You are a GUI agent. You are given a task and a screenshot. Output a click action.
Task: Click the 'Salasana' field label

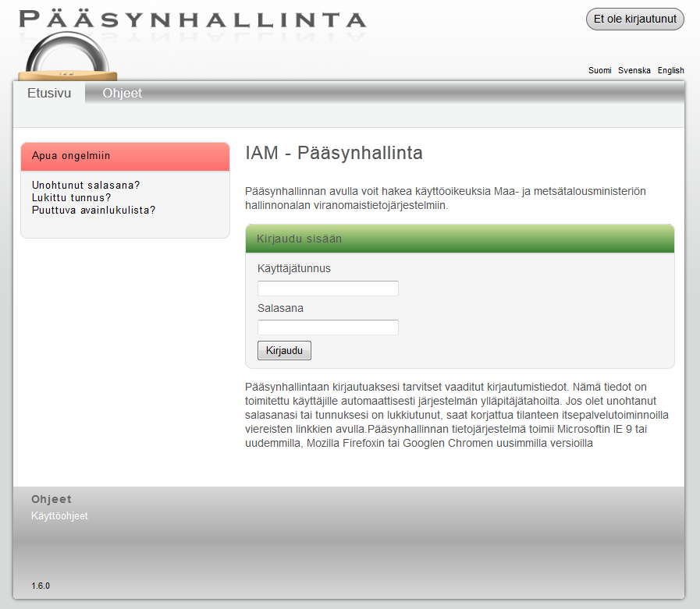tap(280, 308)
